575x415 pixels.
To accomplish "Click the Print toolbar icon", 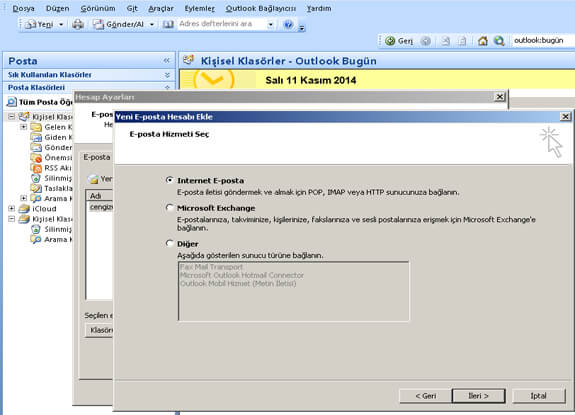I will 78,25.
